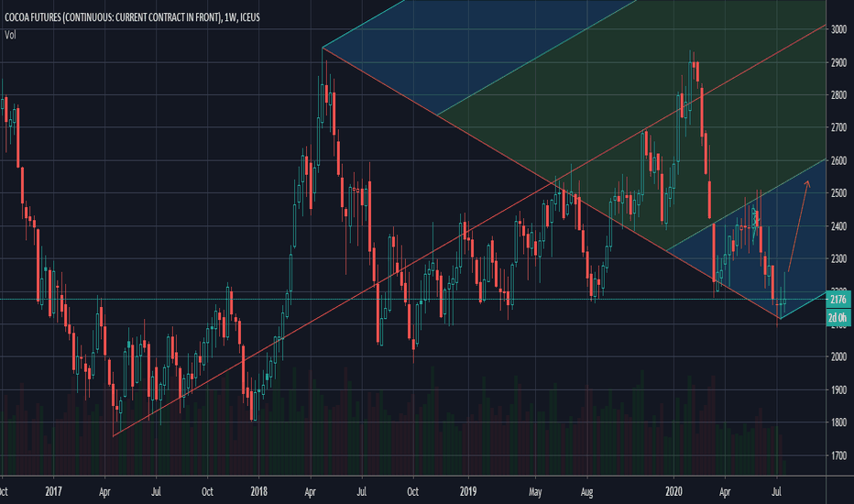Click the 2018 time axis label
Viewport: 854px width, 504px height.
click(x=258, y=491)
